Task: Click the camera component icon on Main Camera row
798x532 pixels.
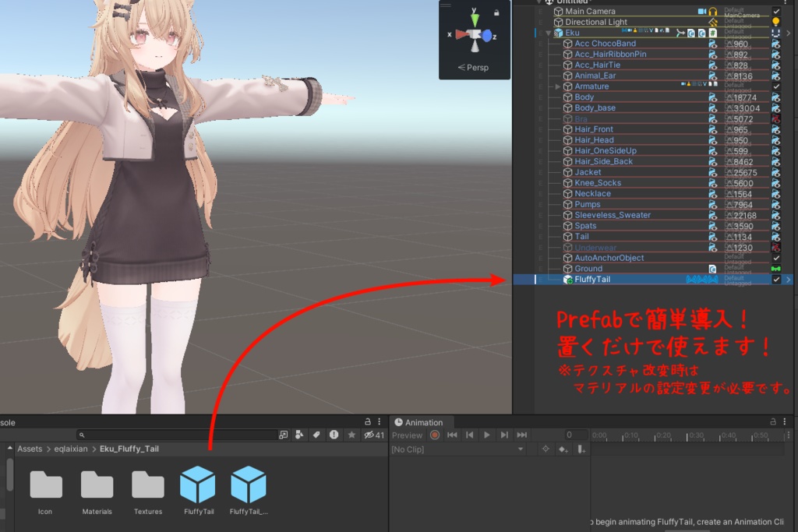Action: [702, 11]
